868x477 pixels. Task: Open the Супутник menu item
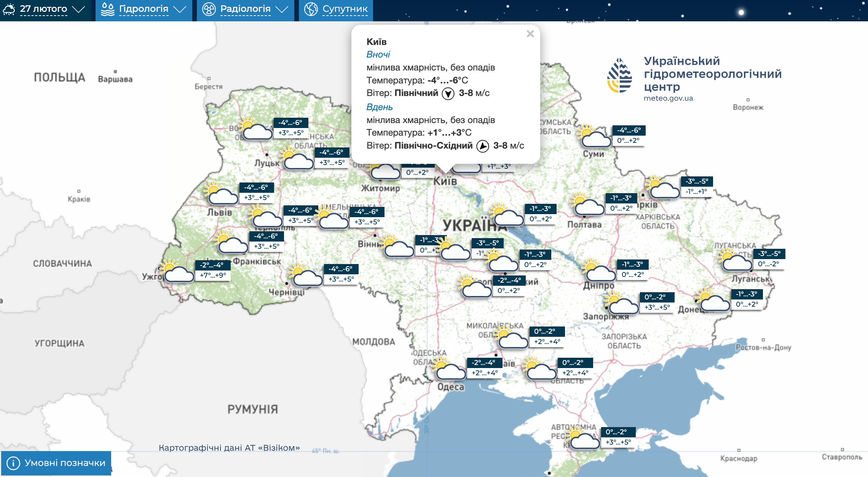[345, 9]
